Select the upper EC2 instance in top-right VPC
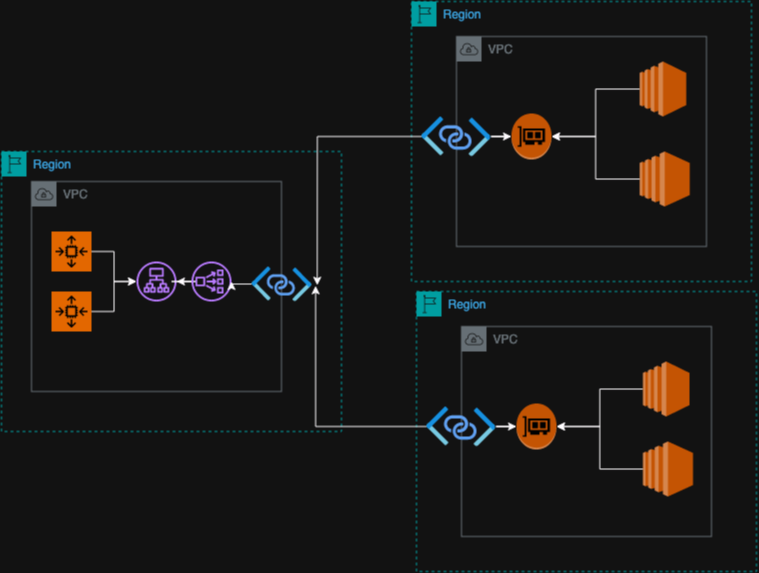This screenshot has height=573, width=759. pos(664,89)
